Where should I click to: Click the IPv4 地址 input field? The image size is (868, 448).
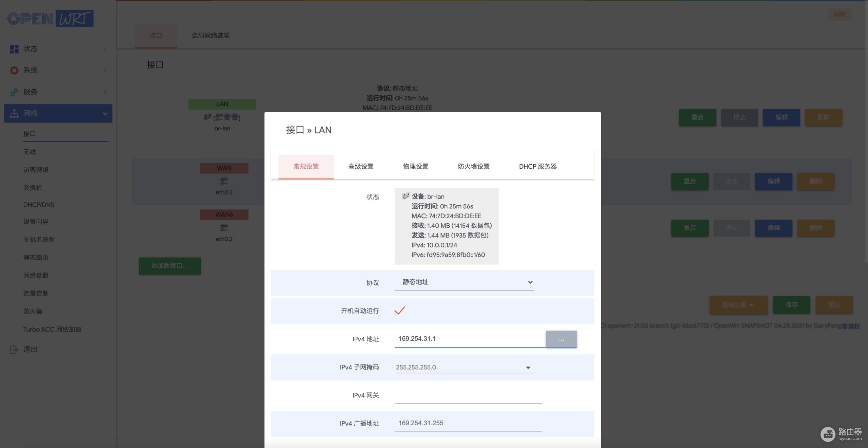(x=470, y=339)
